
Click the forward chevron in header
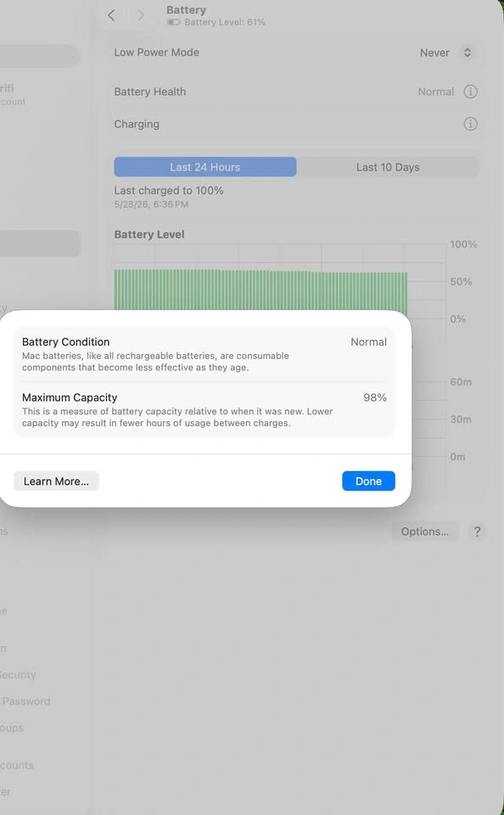tap(141, 15)
